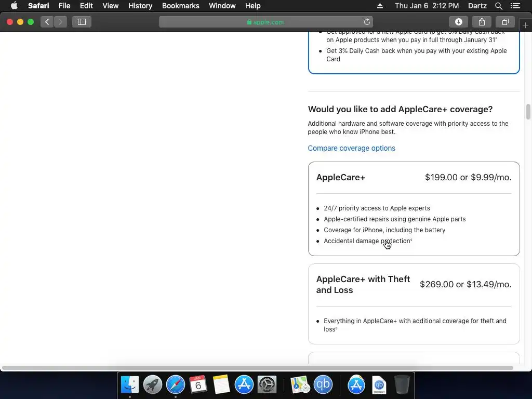Open the View menu
532x399 pixels.
(111, 6)
